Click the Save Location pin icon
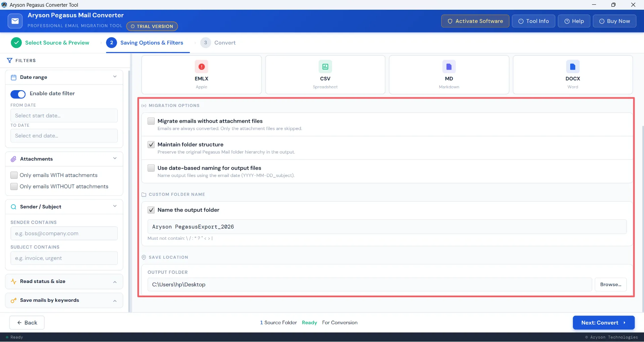This screenshot has height=342, width=644. (x=144, y=257)
